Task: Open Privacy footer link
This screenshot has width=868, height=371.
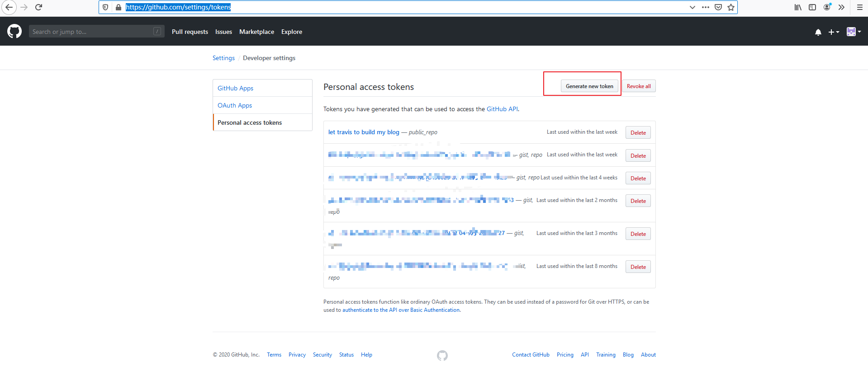Action: (297, 355)
